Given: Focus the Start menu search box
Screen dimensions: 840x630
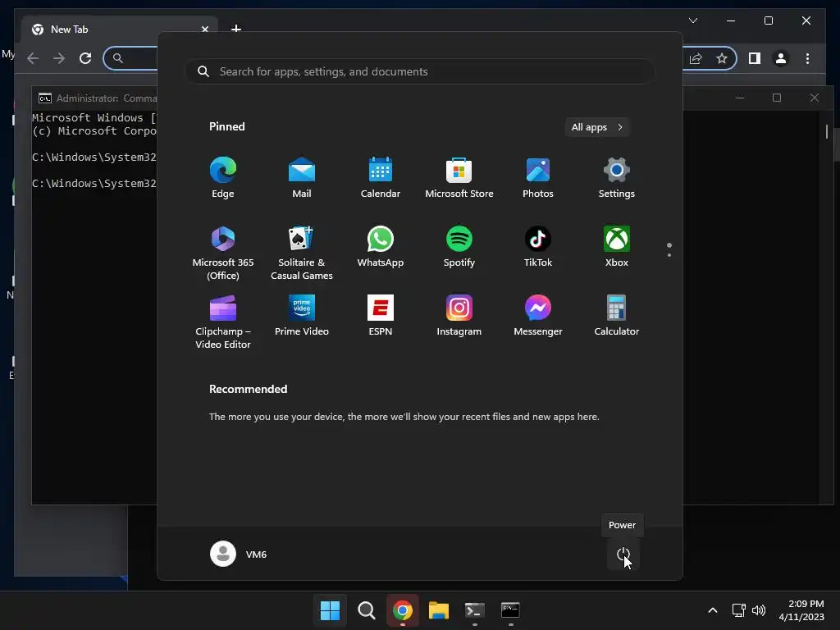Looking at the screenshot, I should [420, 71].
